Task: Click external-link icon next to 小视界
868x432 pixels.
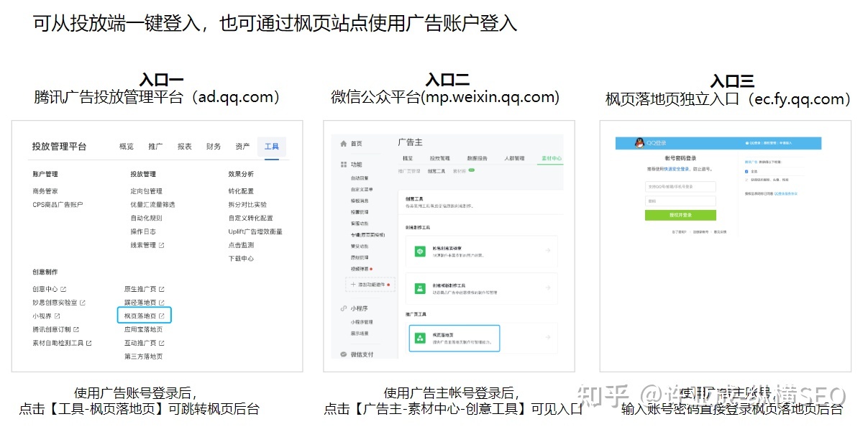Action: (x=57, y=316)
